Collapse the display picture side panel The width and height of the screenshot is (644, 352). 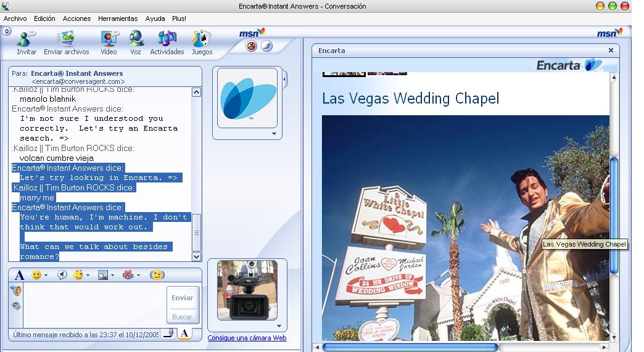284,79
